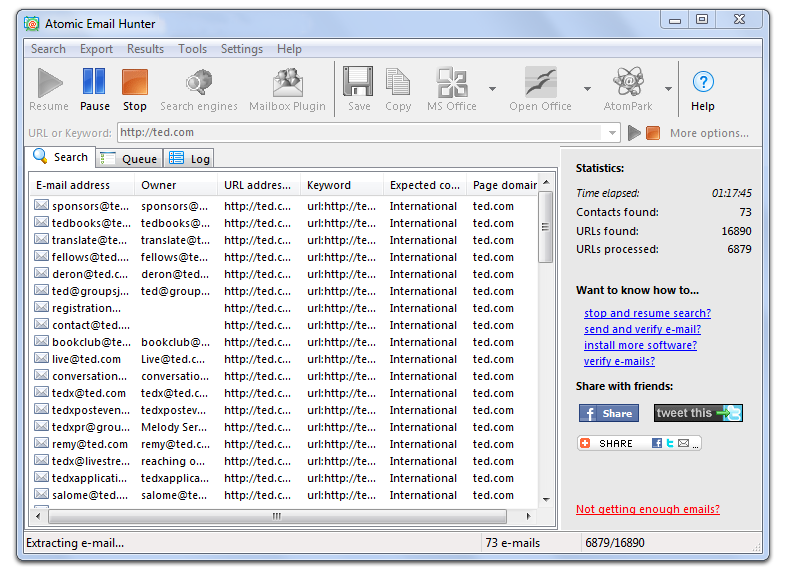789x576 pixels.
Task: Click the horizontal scrollbar thumb of results list
Action: (x=277, y=516)
